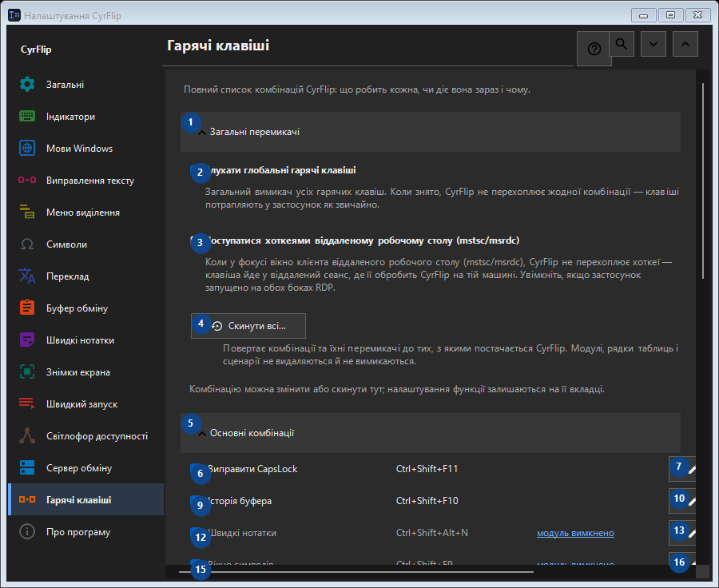Image resolution: width=719 pixels, height=588 pixels.
Task: Click the Ctrl+Shift+Alt+N shortcut text
Action: pos(432,533)
